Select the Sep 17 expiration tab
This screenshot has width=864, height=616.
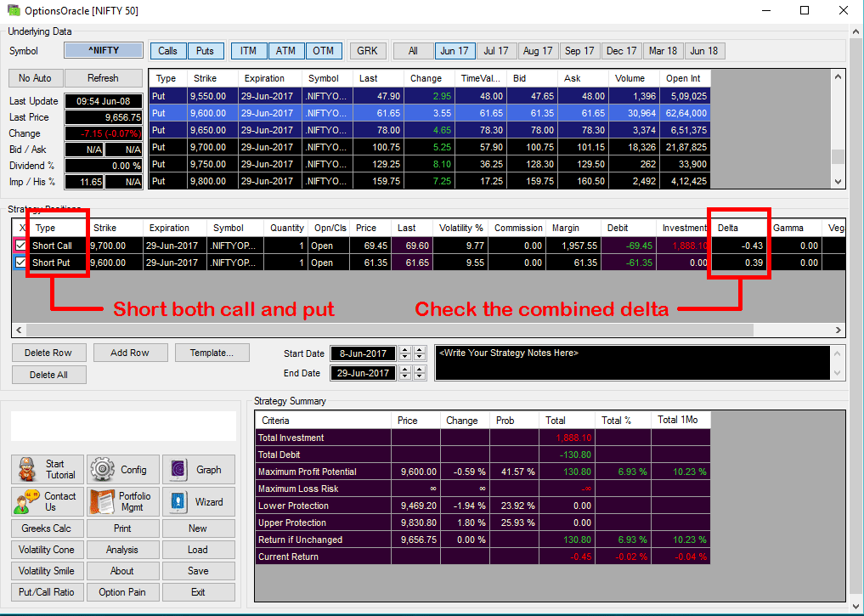point(579,51)
